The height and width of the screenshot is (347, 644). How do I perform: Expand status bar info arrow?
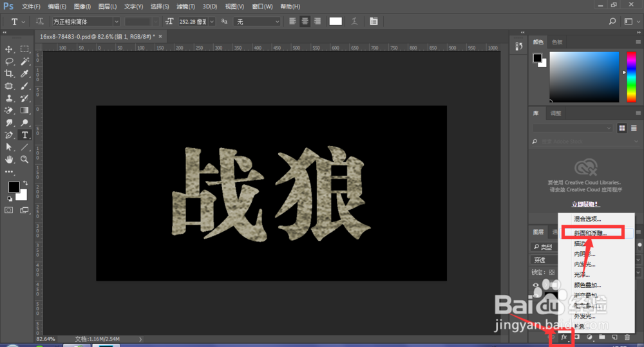(x=140, y=339)
